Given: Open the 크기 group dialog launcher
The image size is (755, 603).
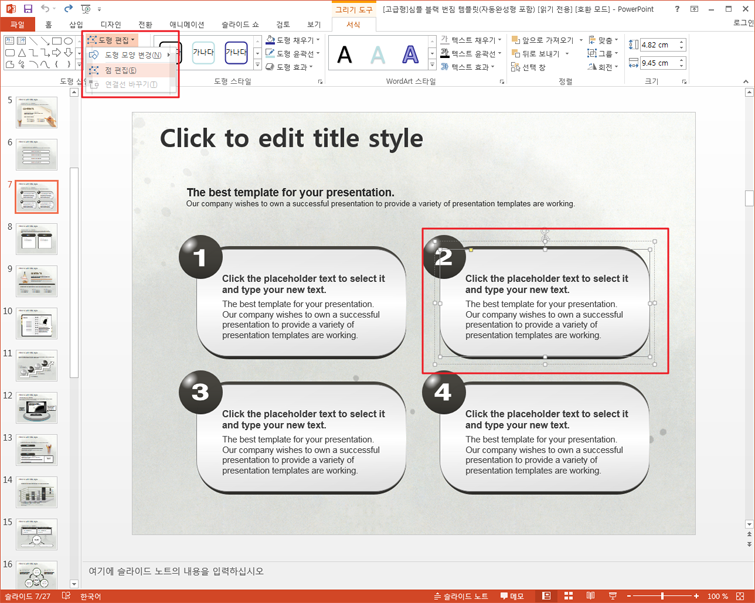Looking at the screenshot, I should point(684,82).
